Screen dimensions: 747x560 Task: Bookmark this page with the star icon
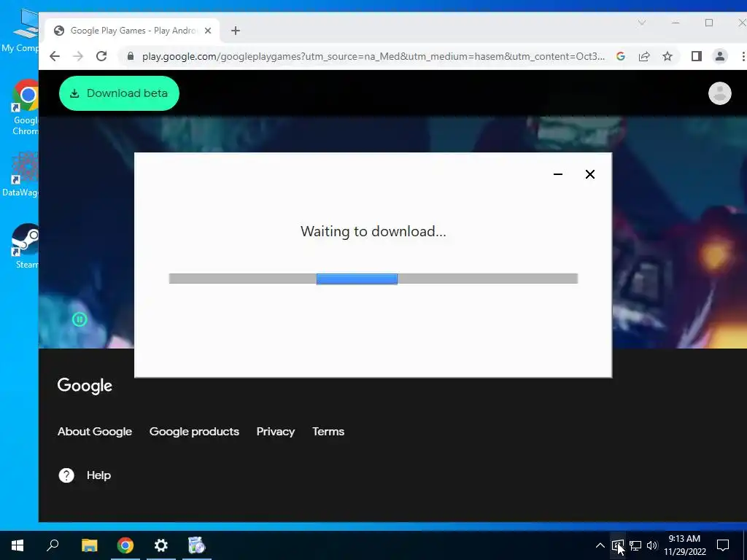[667, 56]
